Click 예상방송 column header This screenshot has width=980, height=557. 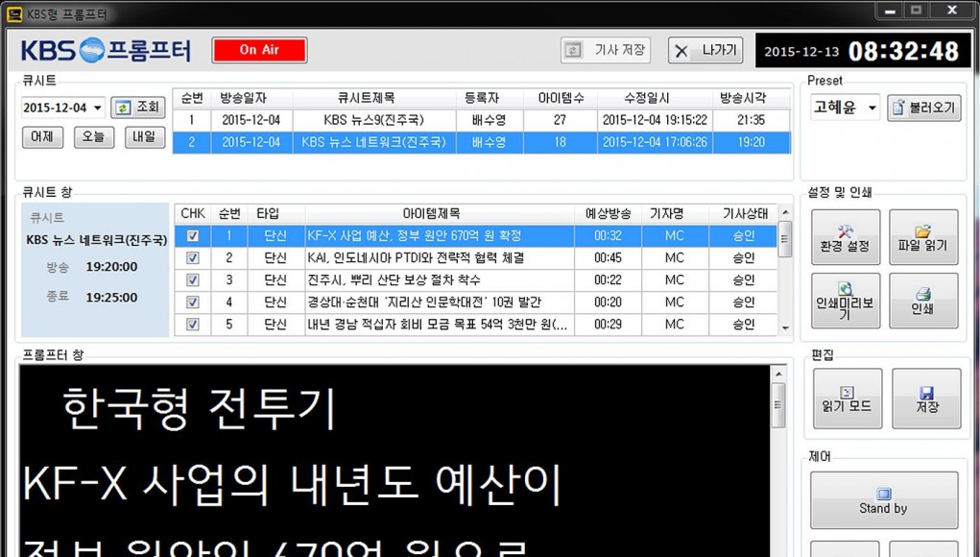pyautogui.click(x=609, y=214)
